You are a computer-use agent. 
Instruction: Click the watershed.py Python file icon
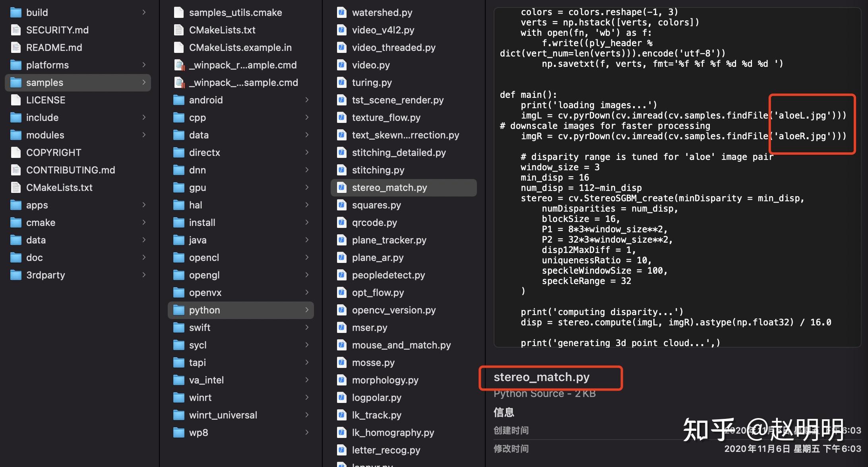coord(341,13)
